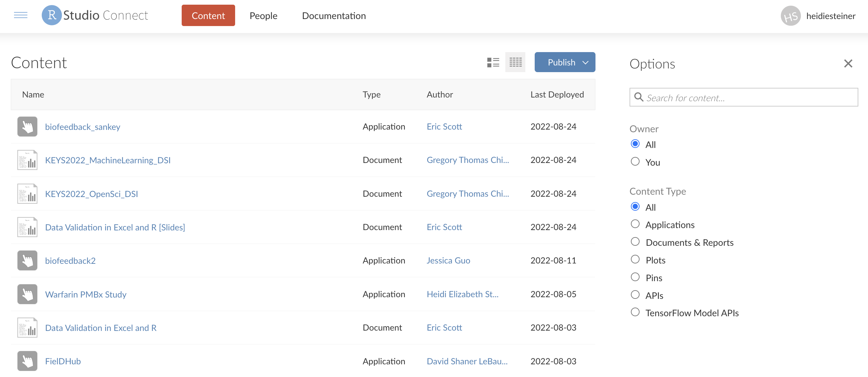Screen dimensions: 868x377
Task: Switch to the People tab
Action: (263, 15)
